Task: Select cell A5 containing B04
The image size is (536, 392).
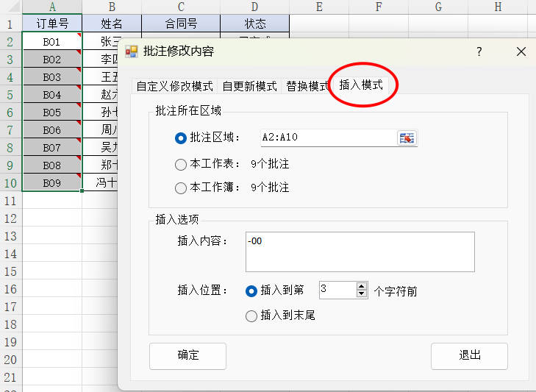Action: (51, 95)
